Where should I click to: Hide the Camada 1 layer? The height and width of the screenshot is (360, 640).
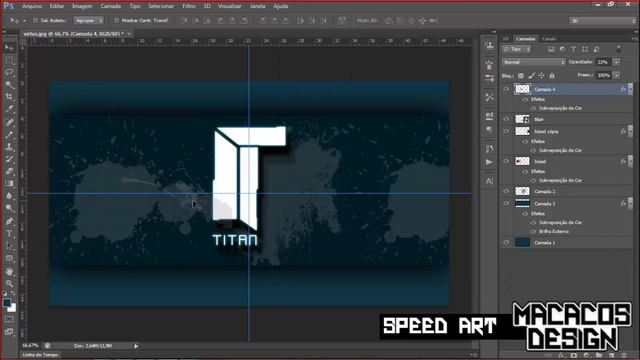point(507,242)
